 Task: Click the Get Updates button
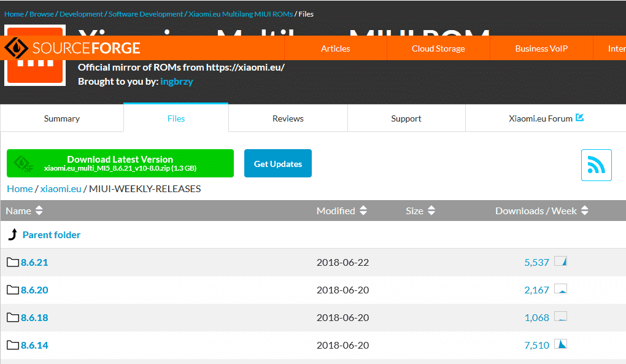coord(278,163)
